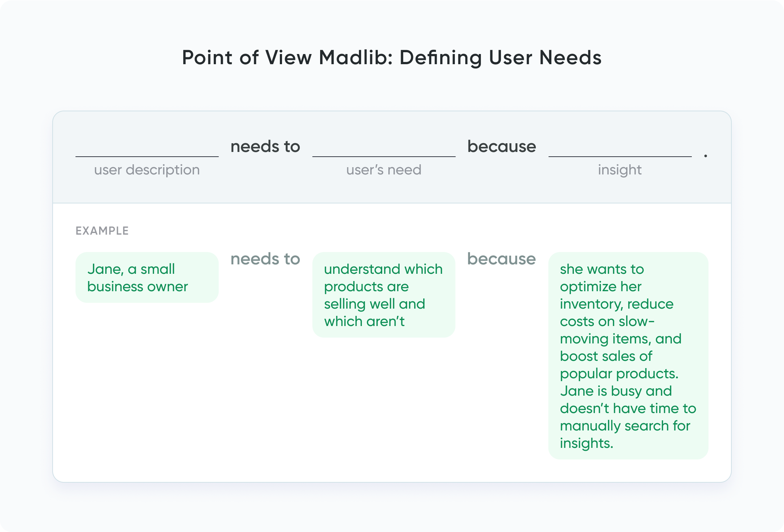Click the period ending the template sentence
This screenshot has width=784, height=532.
[706, 156]
